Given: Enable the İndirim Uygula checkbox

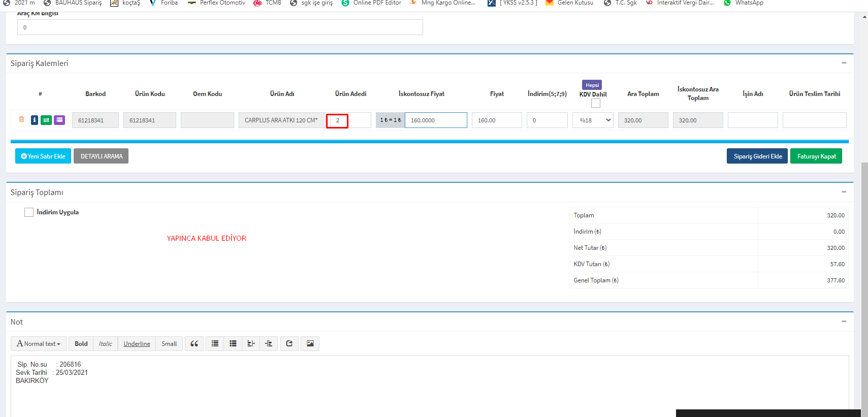Looking at the screenshot, I should [x=29, y=212].
